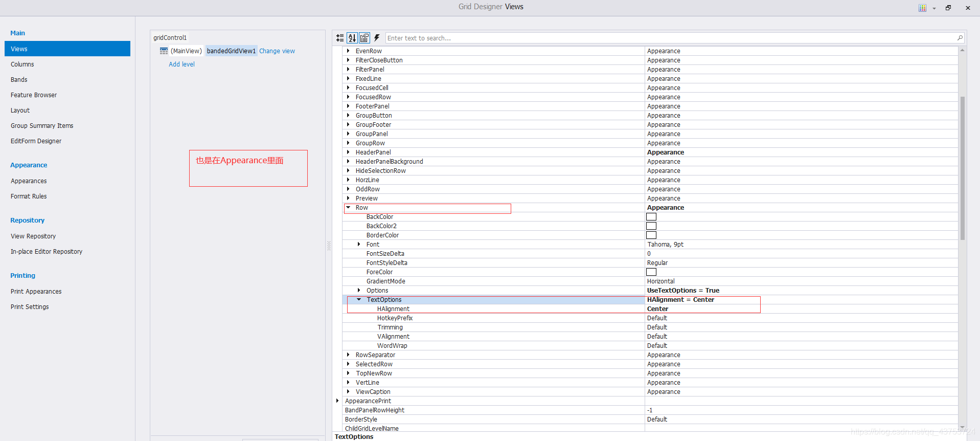This screenshot has height=441, width=980.
Task: Switch property grid to categorized view
Action: [x=340, y=38]
